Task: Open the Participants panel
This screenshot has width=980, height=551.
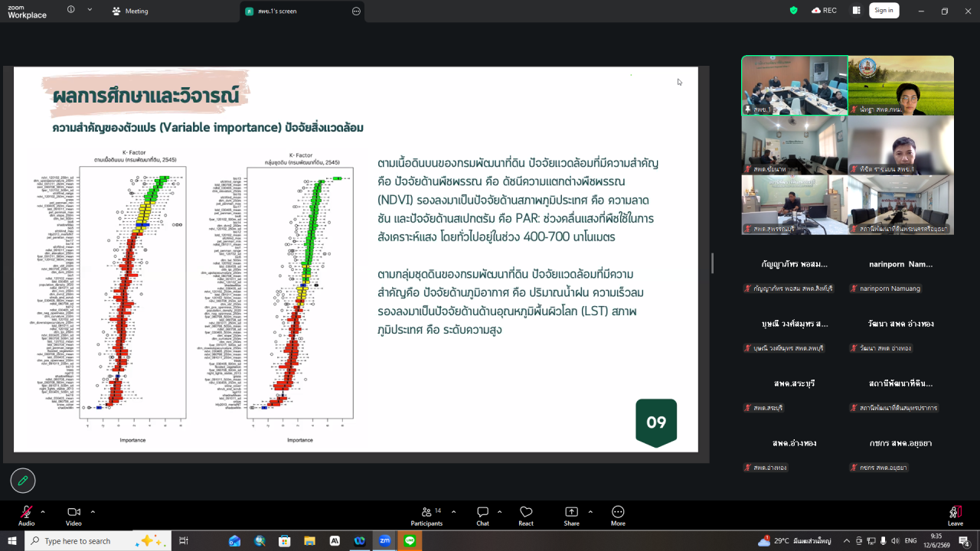Action: click(x=426, y=515)
